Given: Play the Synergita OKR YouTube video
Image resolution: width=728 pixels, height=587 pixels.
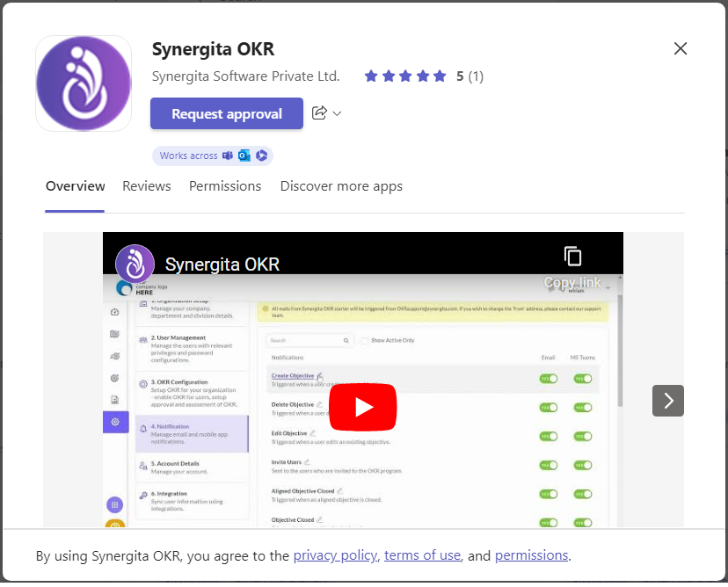Looking at the screenshot, I should pyautogui.click(x=362, y=408).
